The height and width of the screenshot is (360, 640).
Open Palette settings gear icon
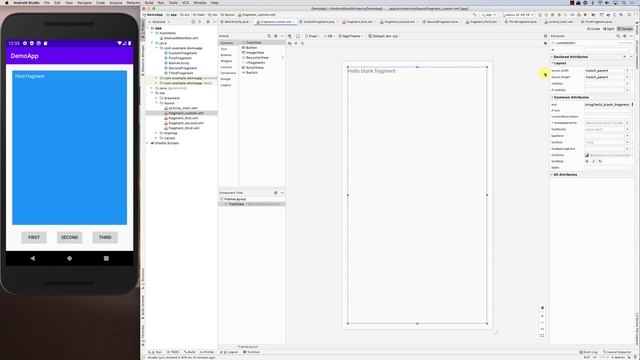click(276, 36)
